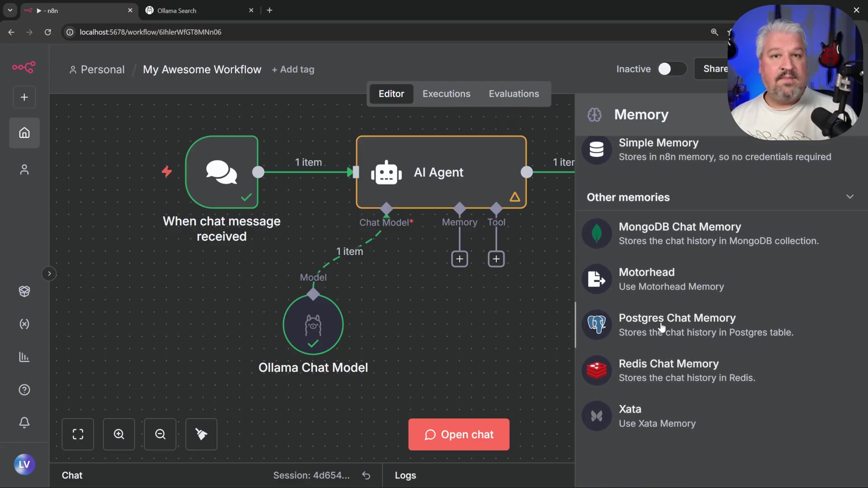Image resolution: width=868 pixels, height=488 pixels.
Task: Open the Insights chart icon in sidebar
Action: click(24, 357)
